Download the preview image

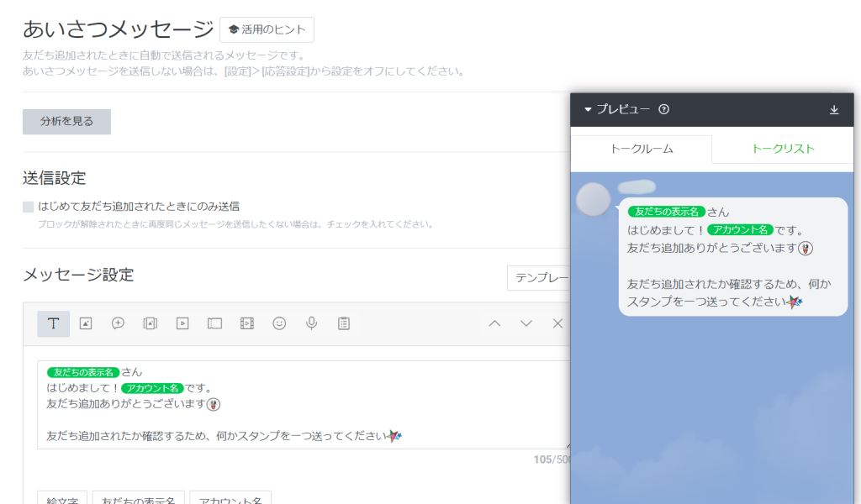point(834,109)
